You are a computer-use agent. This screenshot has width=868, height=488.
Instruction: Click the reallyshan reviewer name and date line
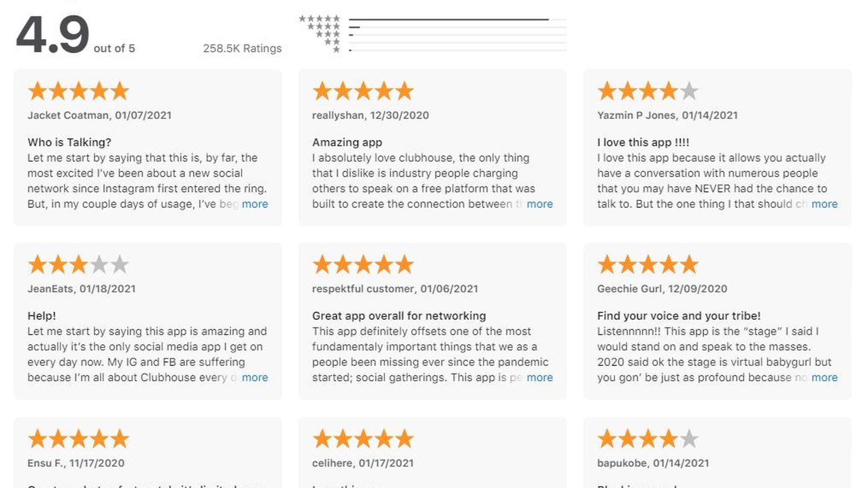point(371,115)
